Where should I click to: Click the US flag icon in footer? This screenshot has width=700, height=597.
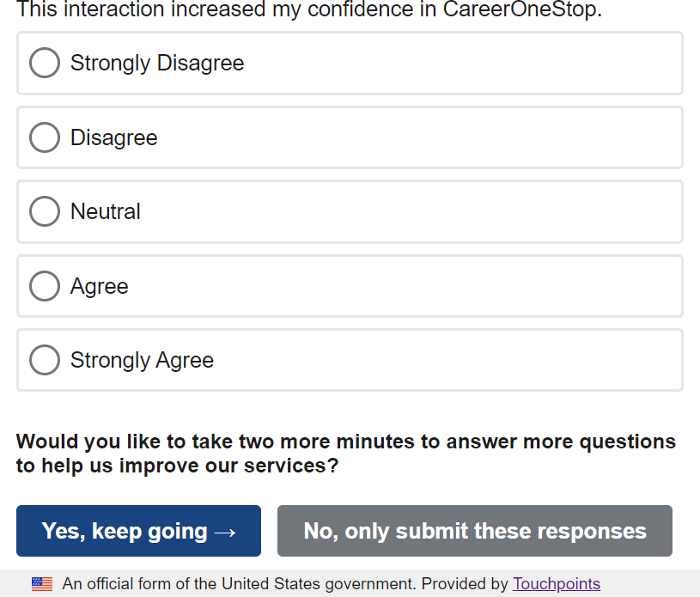click(42, 584)
